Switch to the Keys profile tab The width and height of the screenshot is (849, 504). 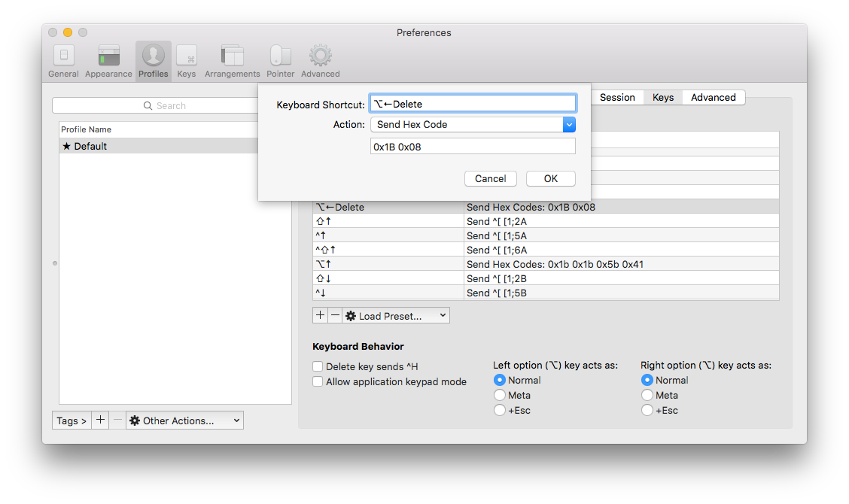pos(663,98)
